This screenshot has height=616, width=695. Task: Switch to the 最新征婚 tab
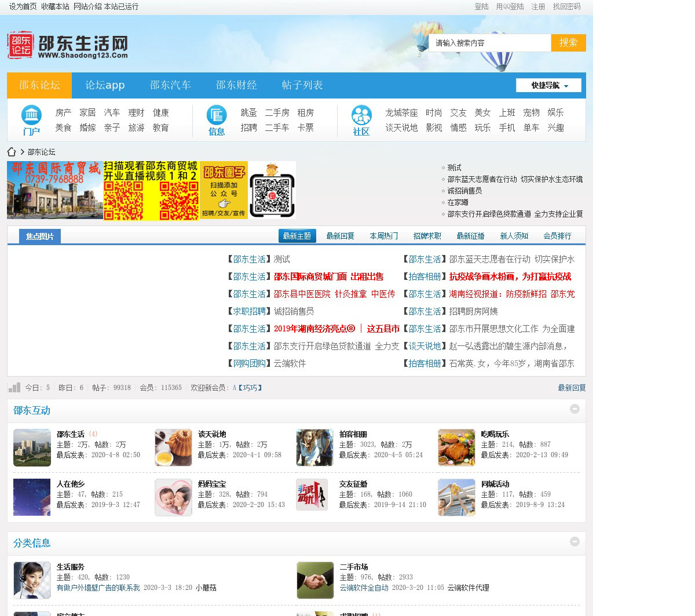point(470,236)
